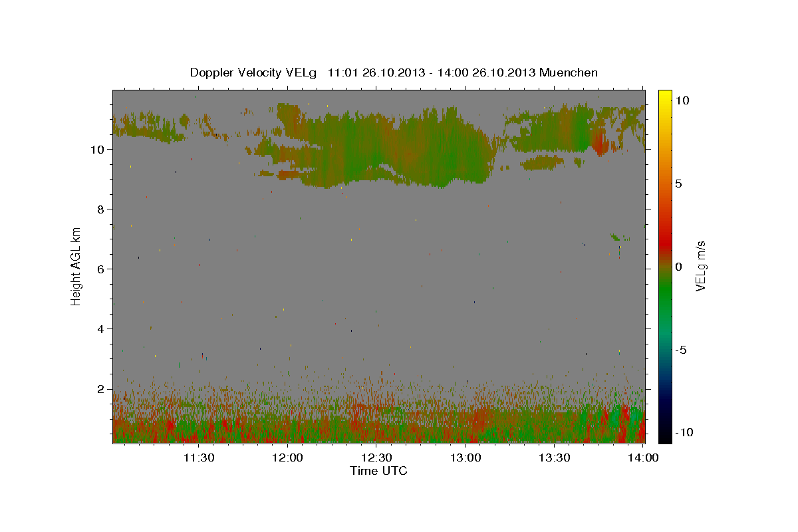The height and width of the screenshot is (532, 798).
Task: Click the time tick label 13:30
Action: (555, 458)
